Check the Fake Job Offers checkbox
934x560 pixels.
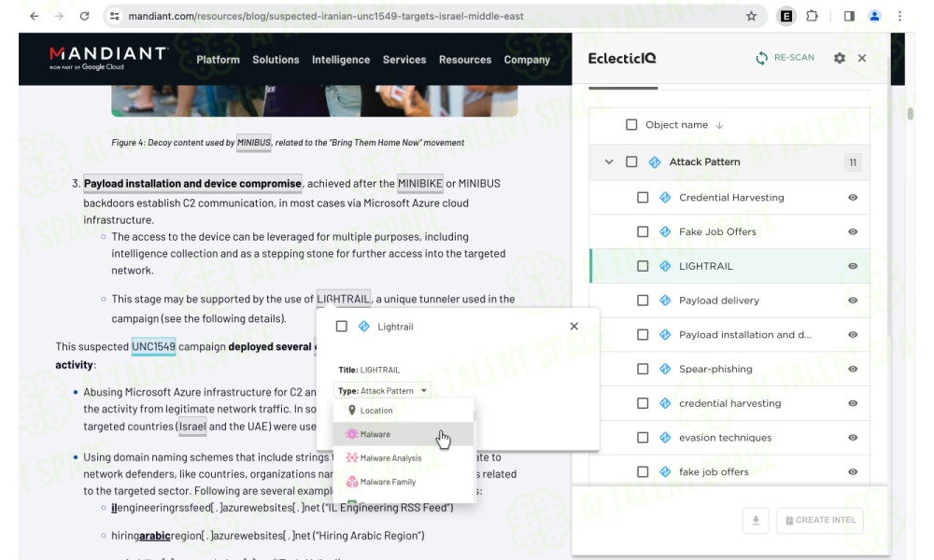tap(643, 231)
